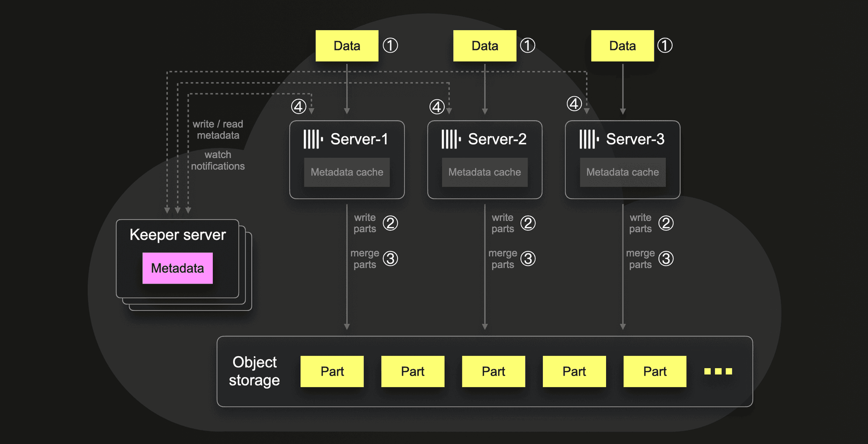Select the circled 4 marker above Server-3
This screenshot has height=444, width=868.
click(574, 104)
